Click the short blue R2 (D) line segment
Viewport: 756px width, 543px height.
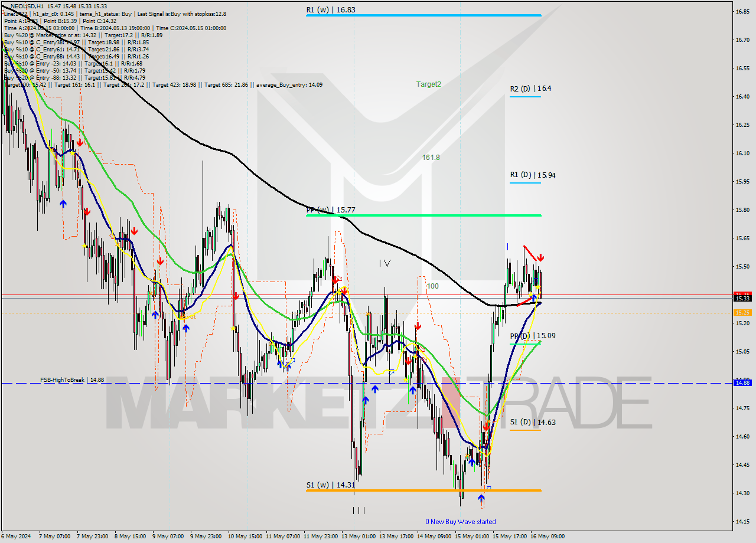(525, 96)
